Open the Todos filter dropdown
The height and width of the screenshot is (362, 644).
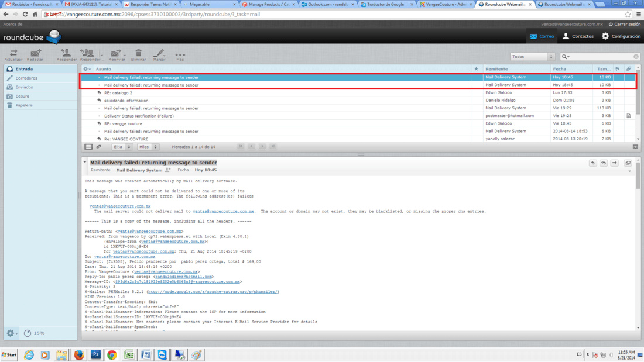532,56
